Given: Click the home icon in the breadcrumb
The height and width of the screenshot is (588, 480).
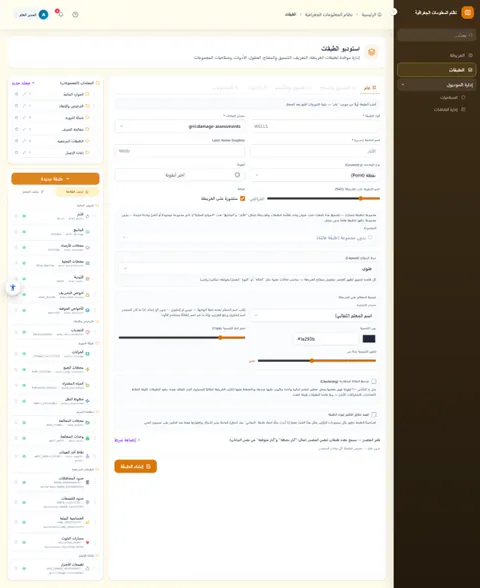Looking at the screenshot, I should pyautogui.click(x=380, y=15).
